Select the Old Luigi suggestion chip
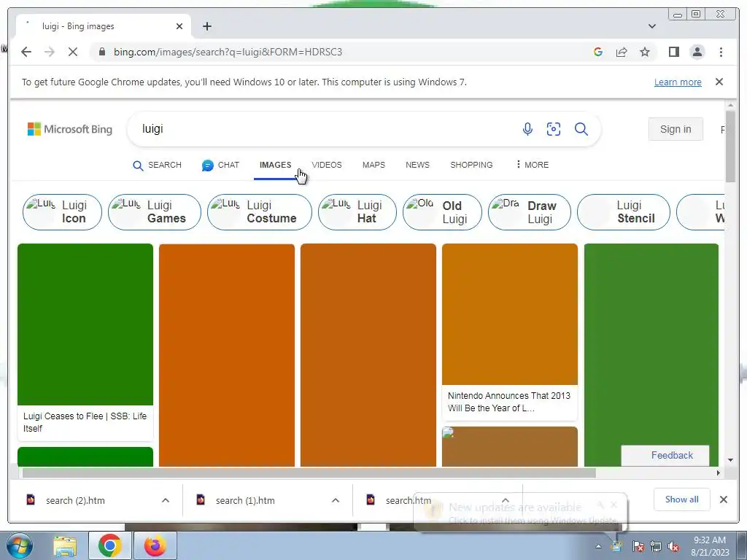 (x=442, y=212)
